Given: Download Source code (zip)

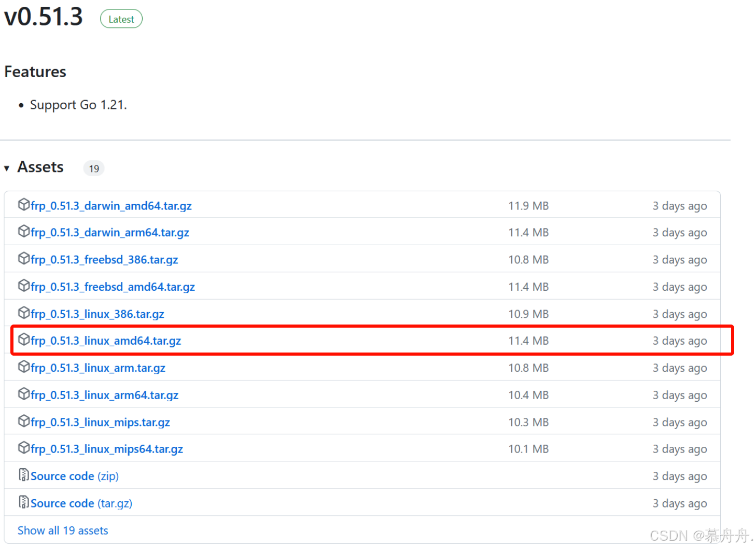Looking at the screenshot, I should (75, 476).
